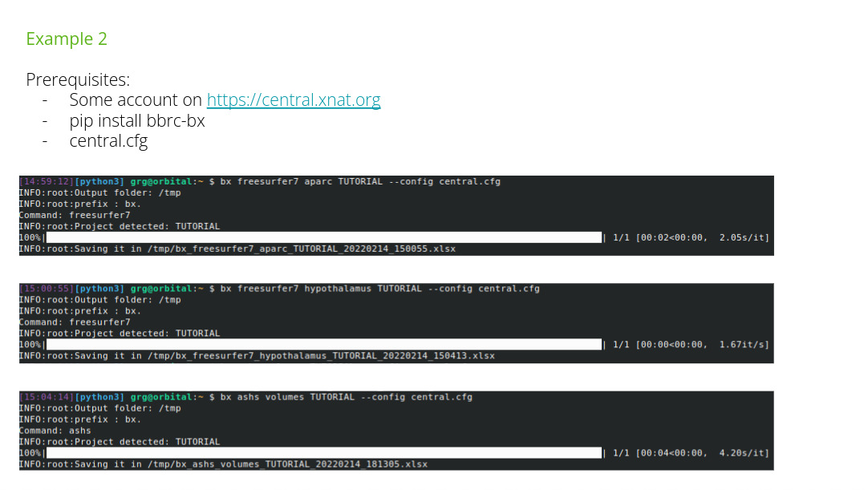
Task: Click the central.cfg bullet item
Action: coord(108,142)
